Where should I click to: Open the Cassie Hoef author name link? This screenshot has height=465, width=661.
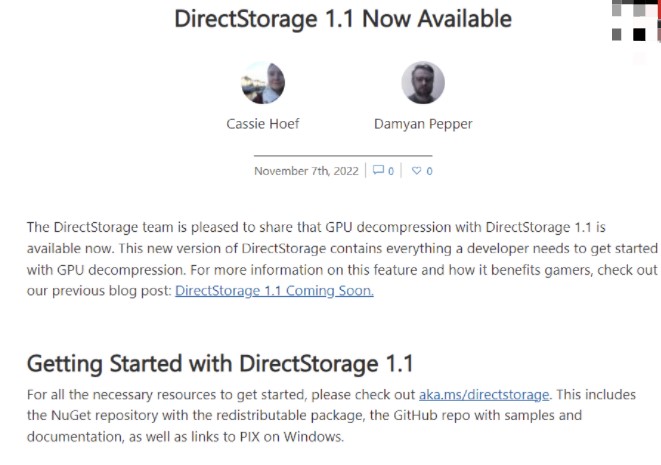pyautogui.click(x=263, y=125)
